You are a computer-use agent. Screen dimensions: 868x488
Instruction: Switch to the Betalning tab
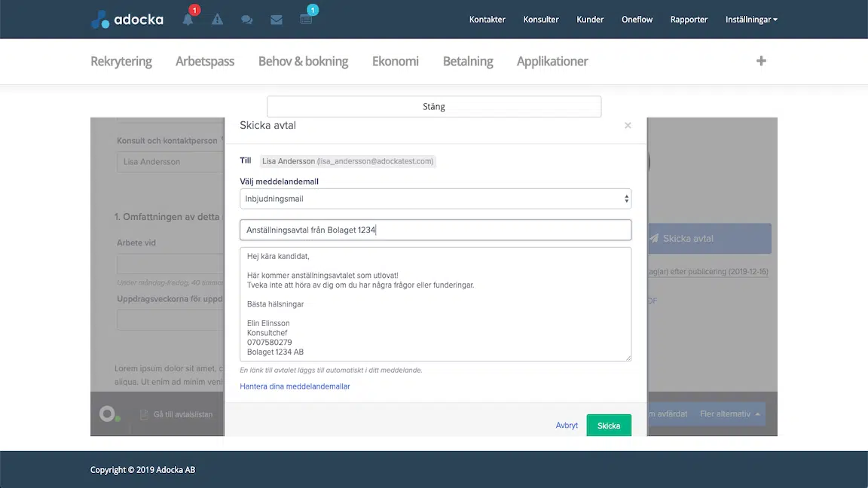(468, 62)
